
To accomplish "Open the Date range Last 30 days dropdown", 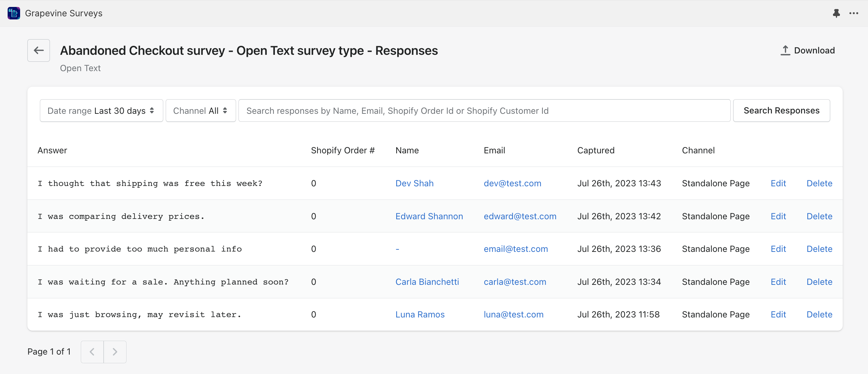I will [101, 111].
